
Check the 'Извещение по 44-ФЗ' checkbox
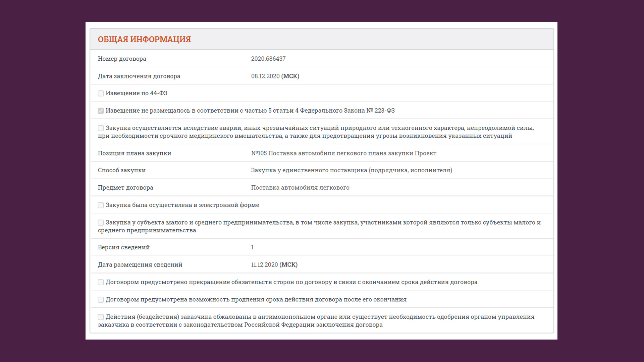point(101,93)
